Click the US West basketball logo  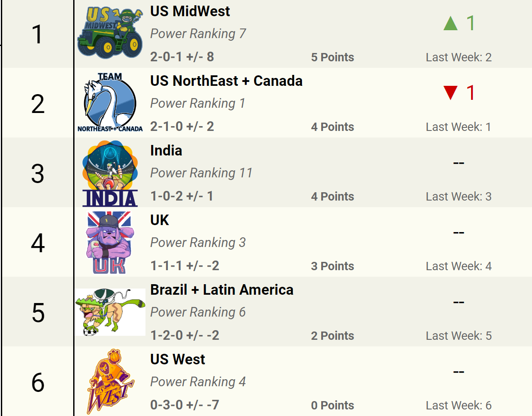click(x=110, y=381)
